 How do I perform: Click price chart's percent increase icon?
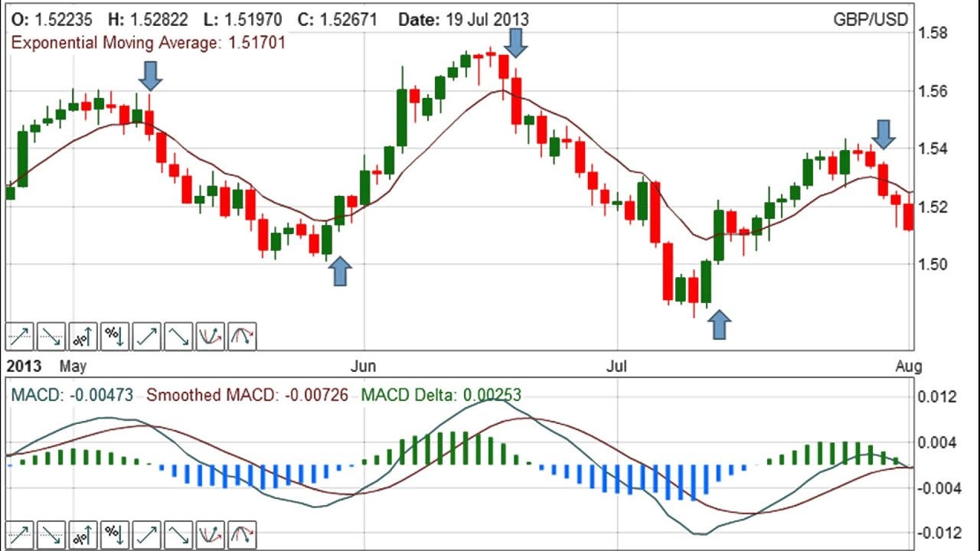coord(83,336)
